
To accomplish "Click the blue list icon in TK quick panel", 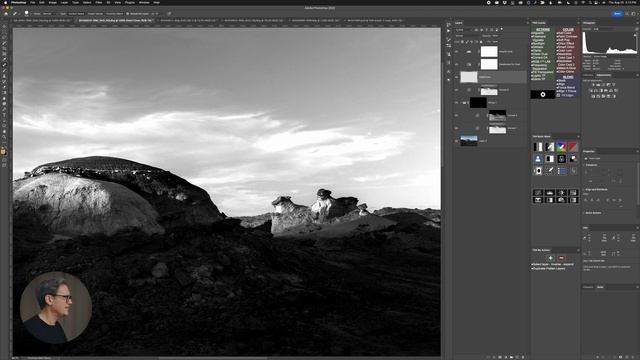I will (x=562, y=171).
